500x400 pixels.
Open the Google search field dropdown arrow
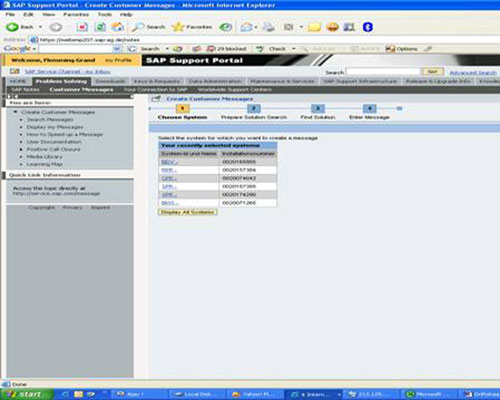pyautogui.click(x=117, y=49)
